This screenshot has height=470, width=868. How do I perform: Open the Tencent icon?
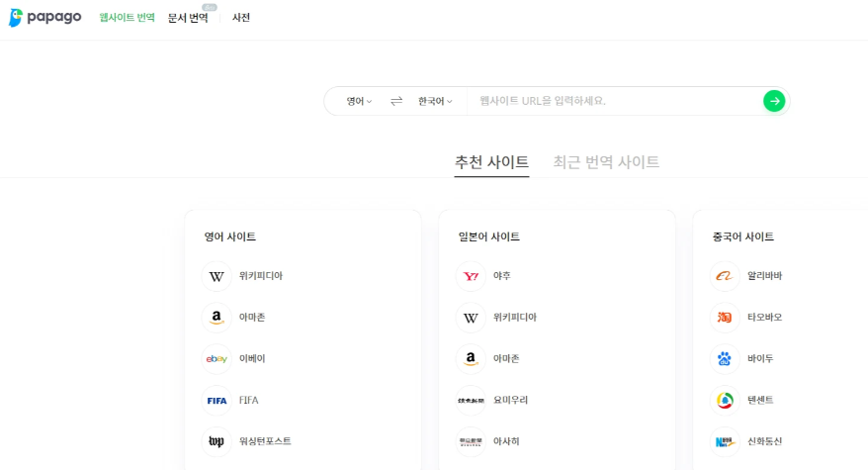725,400
